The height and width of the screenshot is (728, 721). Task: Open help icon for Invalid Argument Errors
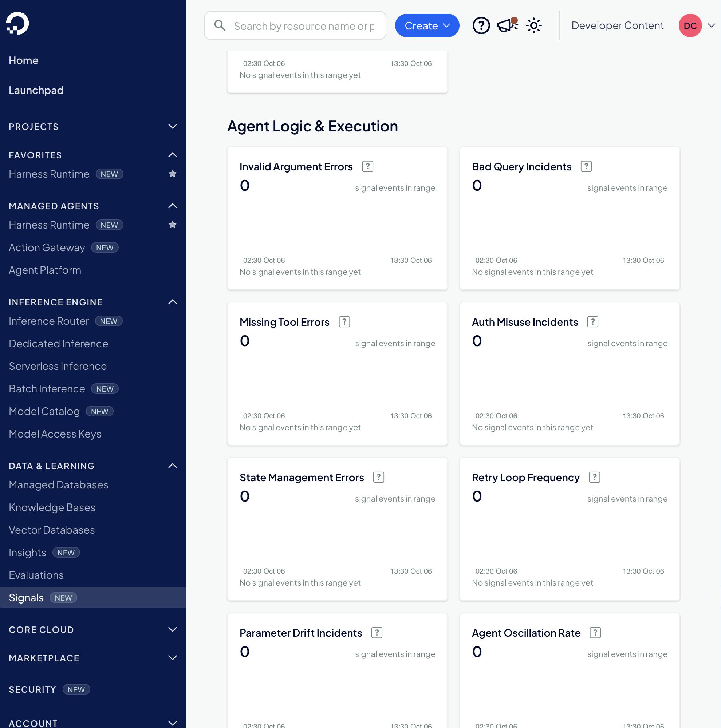point(367,166)
